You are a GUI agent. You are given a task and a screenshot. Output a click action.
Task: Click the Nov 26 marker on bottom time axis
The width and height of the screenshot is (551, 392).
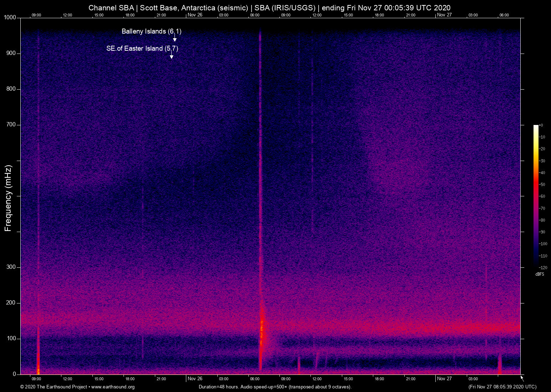pyautogui.click(x=195, y=379)
